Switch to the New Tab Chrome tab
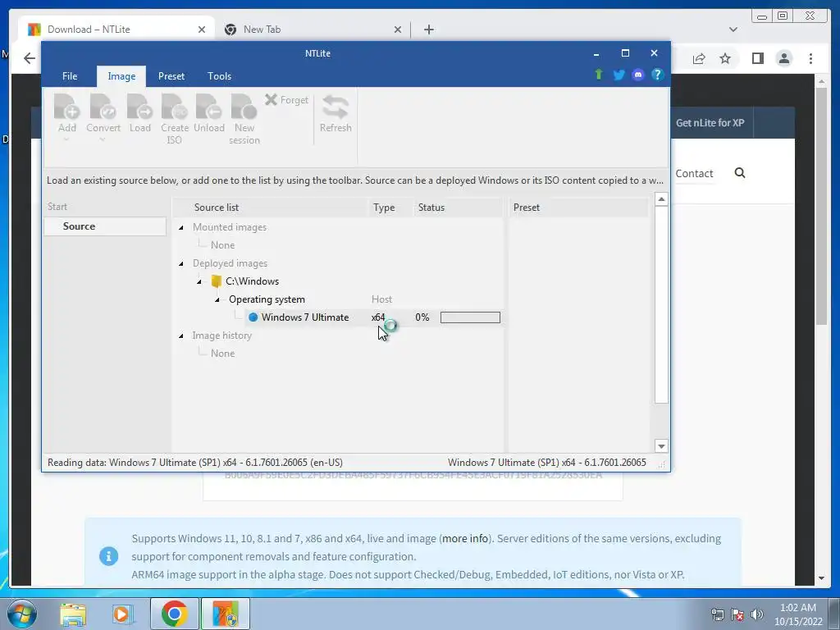The image size is (840, 630). 313,30
